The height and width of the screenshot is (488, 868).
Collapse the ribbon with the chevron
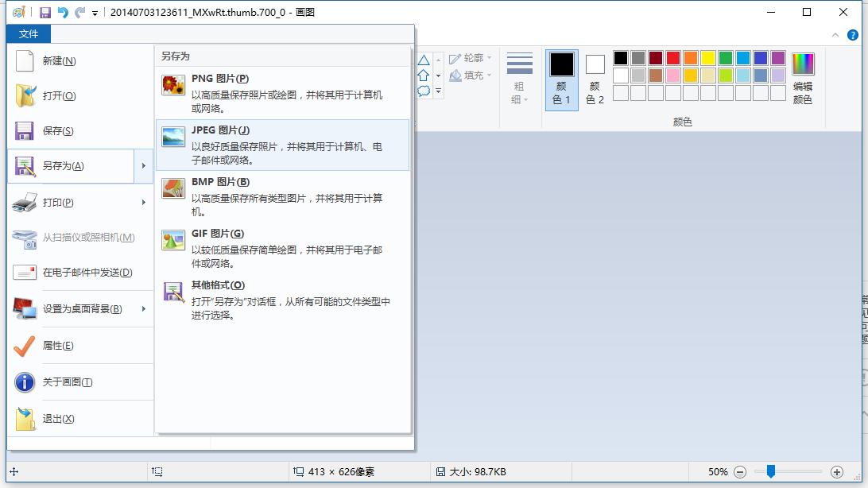835,35
